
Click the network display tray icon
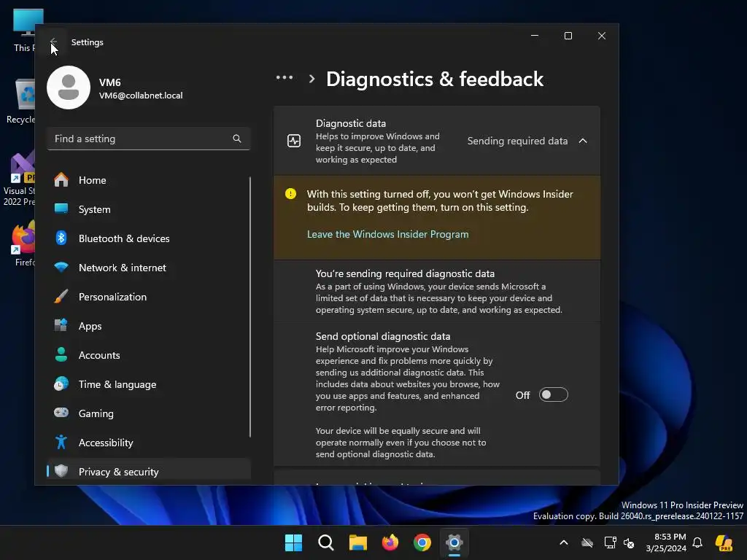point(610,542)
